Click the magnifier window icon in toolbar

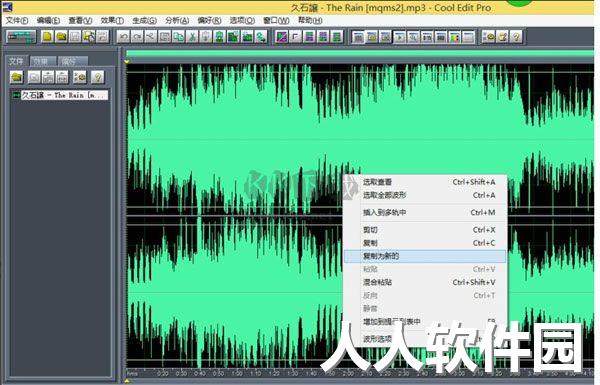pyautogui.click(x=413, y=37)
